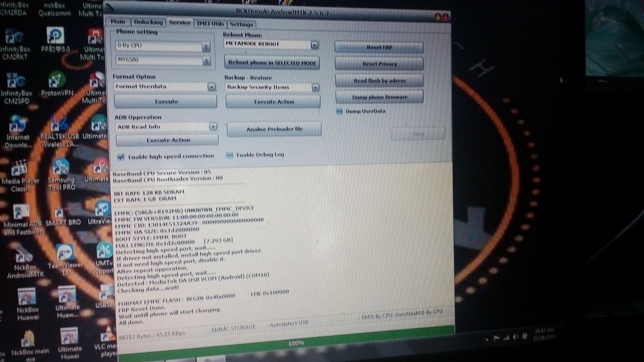Launch PP 5.0 desktop icon

[55, 40]
